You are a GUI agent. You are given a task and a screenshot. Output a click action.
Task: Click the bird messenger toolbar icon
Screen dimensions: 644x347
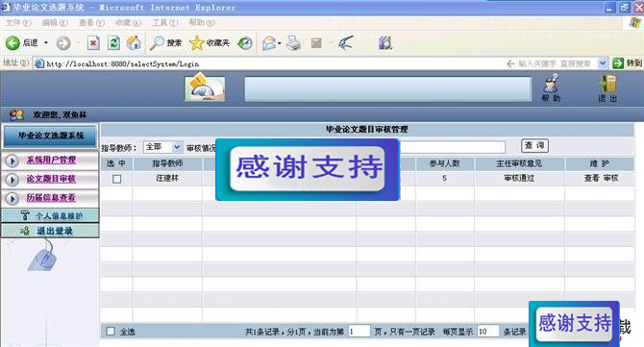pyautogui.click(x=346, y=42)
